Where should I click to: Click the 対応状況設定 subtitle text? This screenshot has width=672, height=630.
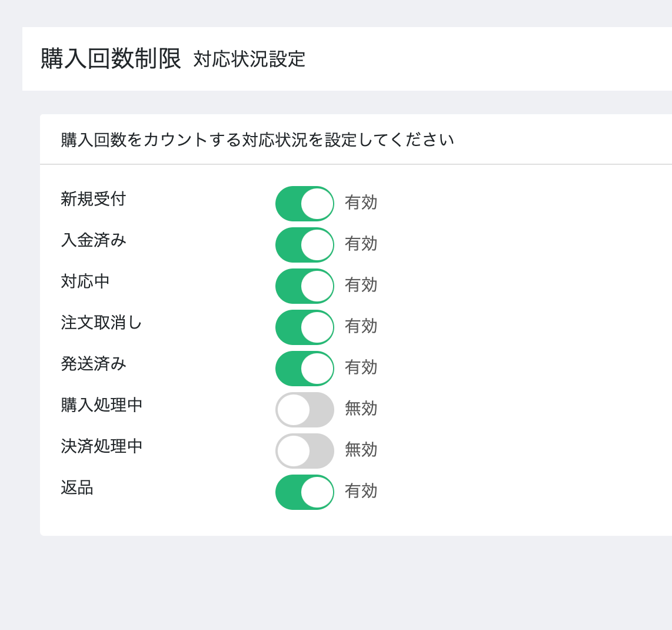(x=249, y=59)
